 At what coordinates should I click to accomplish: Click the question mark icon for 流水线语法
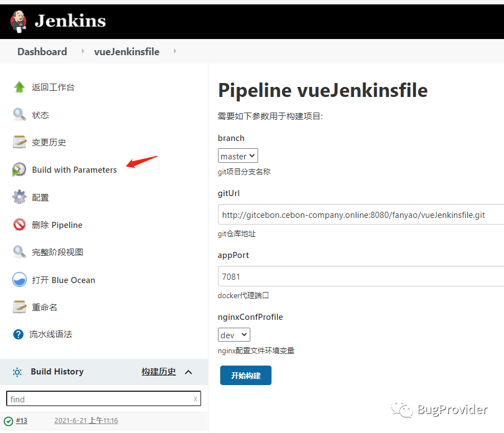coord(19,334)
